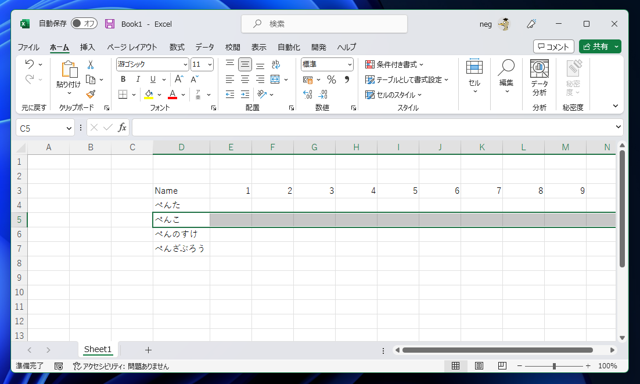The width and height of the screenshot is (640, 384).
Task: Apply percent style with the % icon
Action: 331,80
